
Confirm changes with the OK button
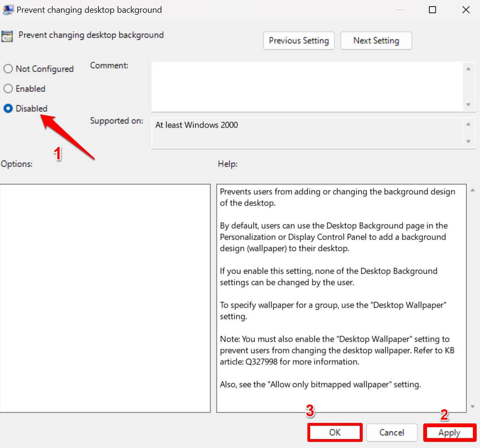pyautogui.click(x=335, y=432)
